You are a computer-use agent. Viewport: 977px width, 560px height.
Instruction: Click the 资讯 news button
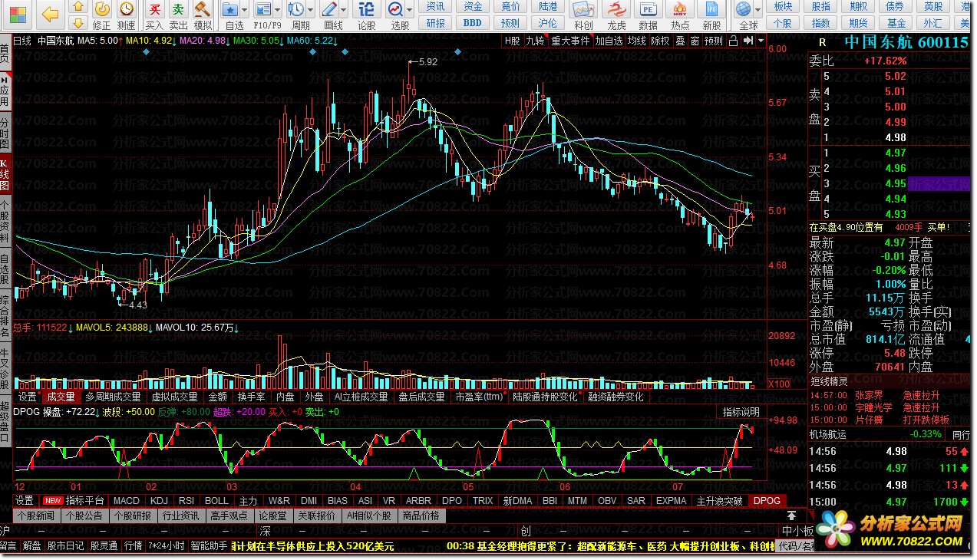point(436,6)
